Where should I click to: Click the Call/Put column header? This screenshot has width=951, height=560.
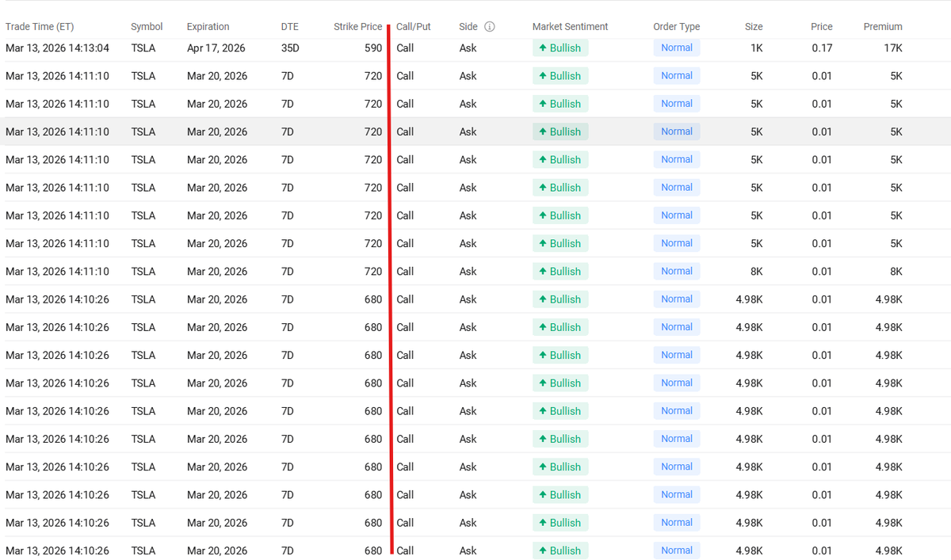click(414, 26)
